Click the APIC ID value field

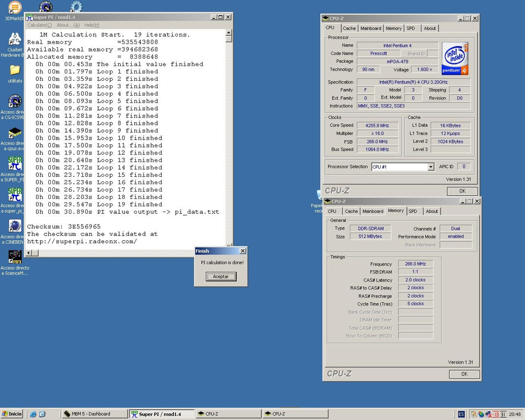(x=464, y=166)
